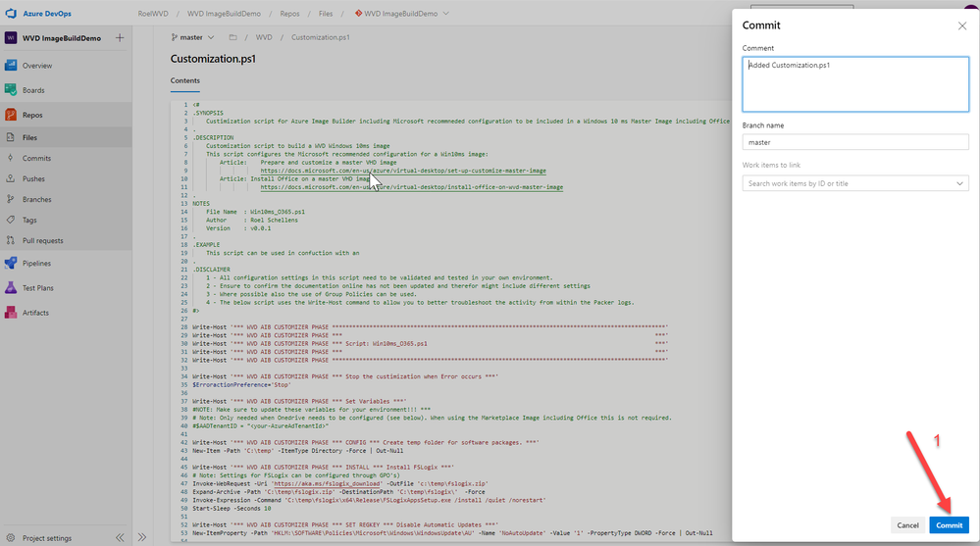
Task: Select the Repos sidebar icon
Action: (11, 115)
